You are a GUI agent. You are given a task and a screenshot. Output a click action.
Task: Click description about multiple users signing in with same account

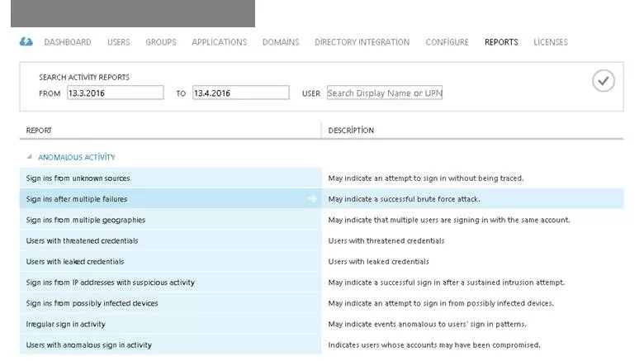coord(449,220)
